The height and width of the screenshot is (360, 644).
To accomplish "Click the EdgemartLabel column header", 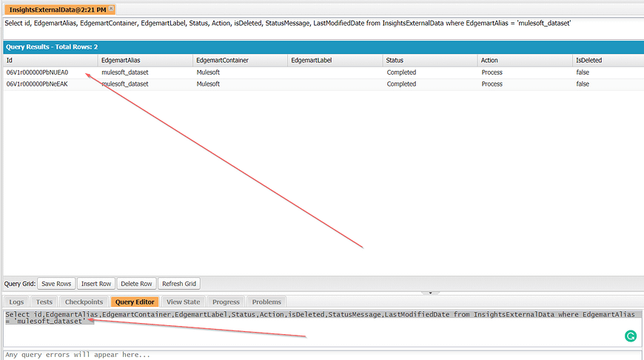I will click(x=335, y=61).
